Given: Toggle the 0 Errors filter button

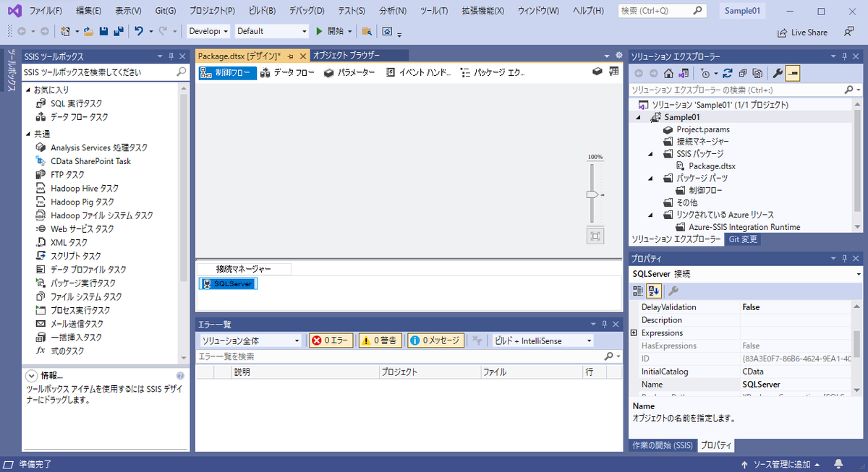Looking at the screenshot, I should (x=331, y=340).
